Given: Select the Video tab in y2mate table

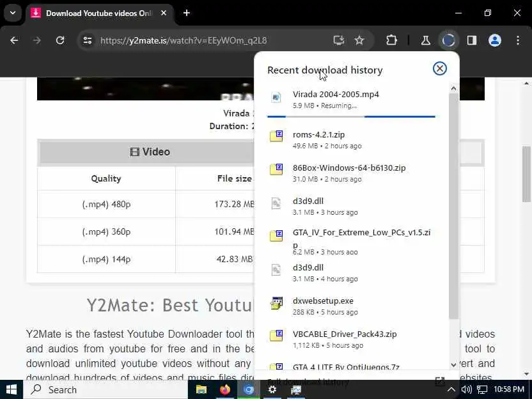Looking at the screenshot, I should tap(150, 152).
